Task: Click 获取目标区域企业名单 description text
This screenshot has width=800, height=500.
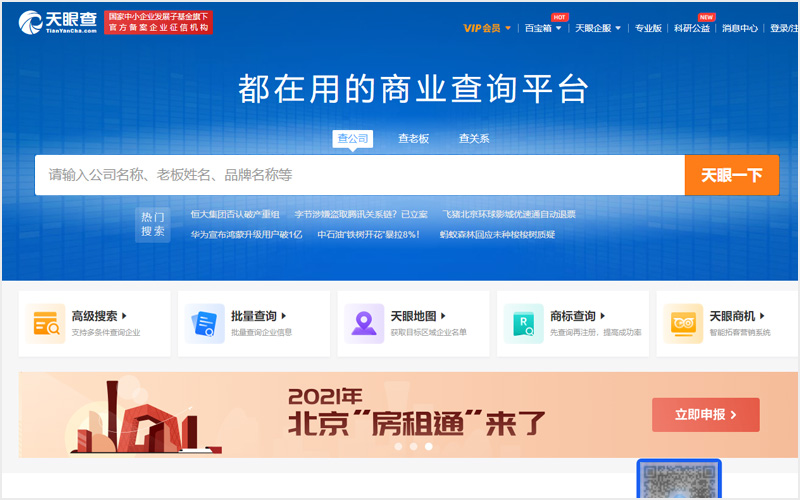Action: tap(429, 332)
